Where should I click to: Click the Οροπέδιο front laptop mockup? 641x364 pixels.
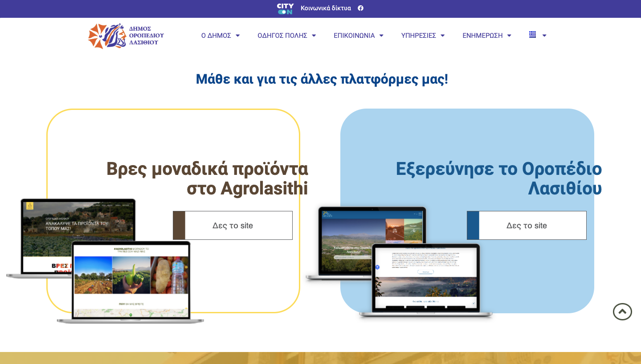click(426, 281)
